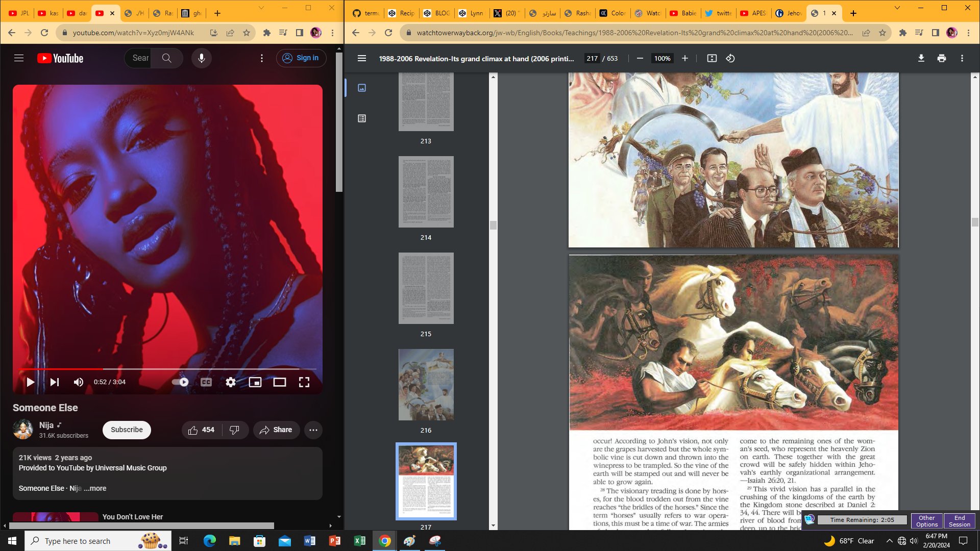Viewport: 980px width, 551px height.
Task: Open PDF viewer more actions menu
Action: coord(962,58)
